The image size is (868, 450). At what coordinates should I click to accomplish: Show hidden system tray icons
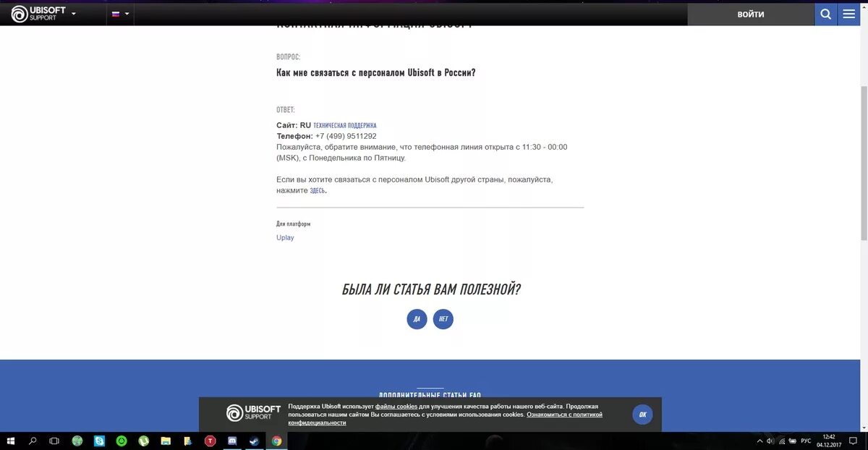coord(759,441)
